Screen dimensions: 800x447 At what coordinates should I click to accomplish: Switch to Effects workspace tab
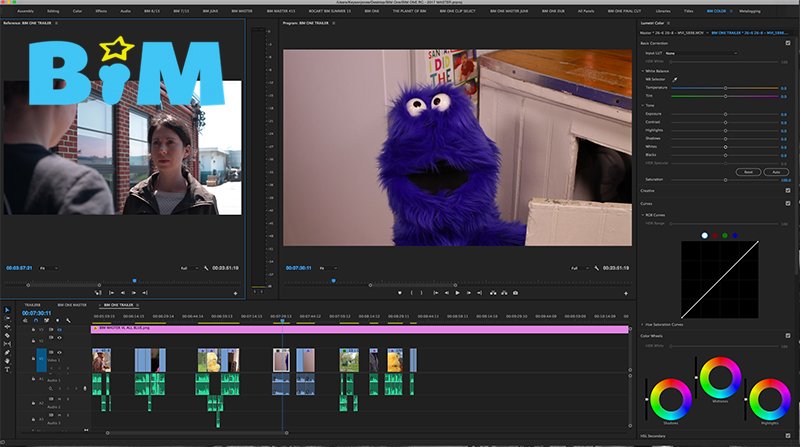(x=101, y=11)
